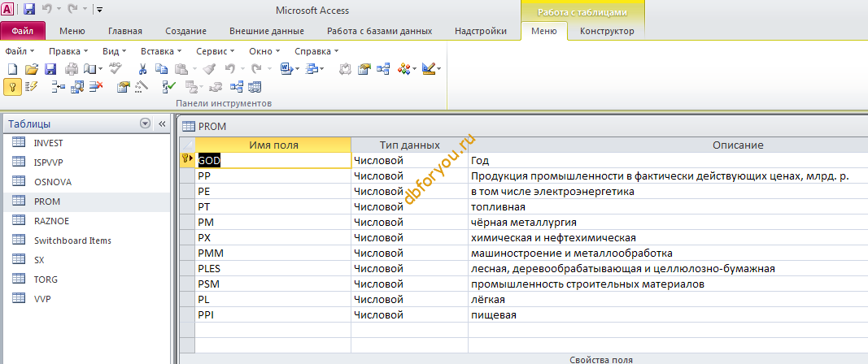Image resolution: width=868 pixels, height=364 pixels.
Task: Select the INVEST table in navigation pane
Action: [x=86, y=143]
